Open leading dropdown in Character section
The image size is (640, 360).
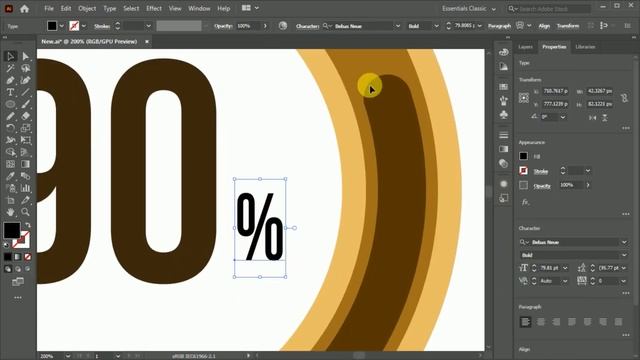point(624,268)
